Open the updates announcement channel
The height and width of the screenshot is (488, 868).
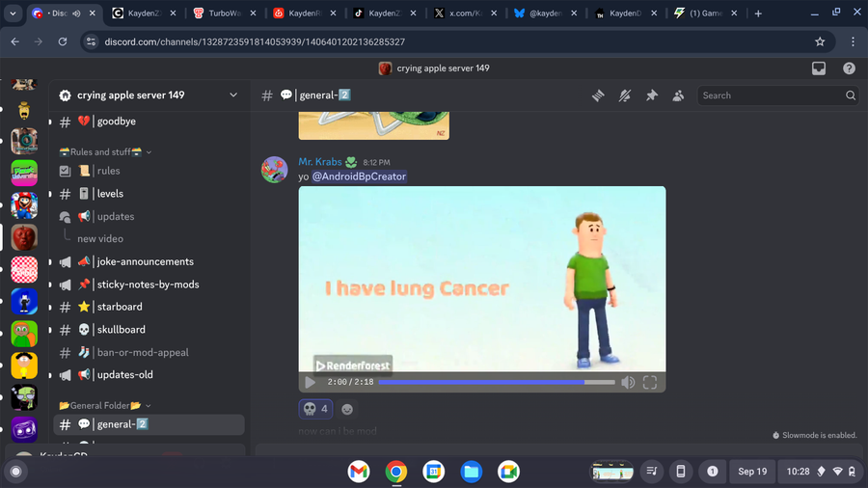pos(149,216)
